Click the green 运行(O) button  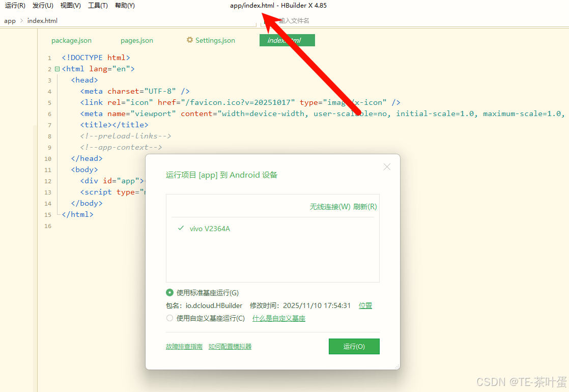pyautogui.click(x=354, y=347)
